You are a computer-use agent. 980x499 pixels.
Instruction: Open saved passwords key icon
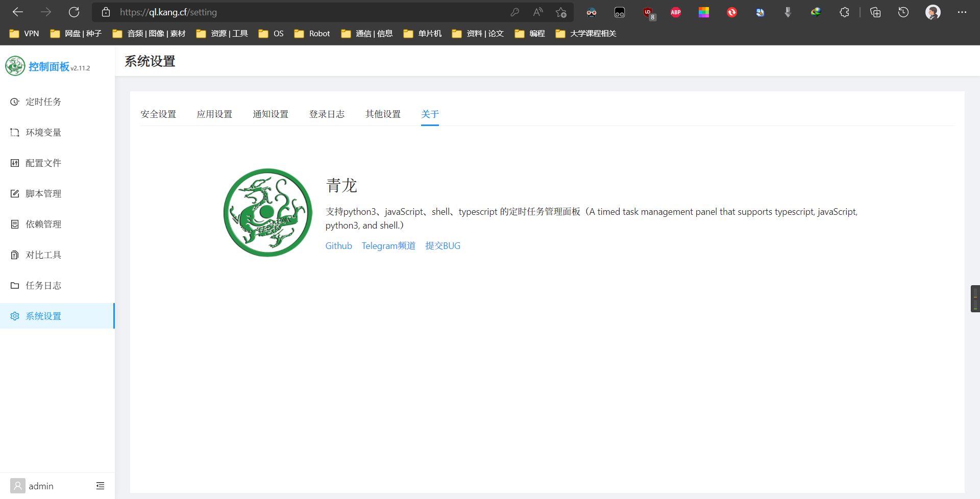pos(514,12)
